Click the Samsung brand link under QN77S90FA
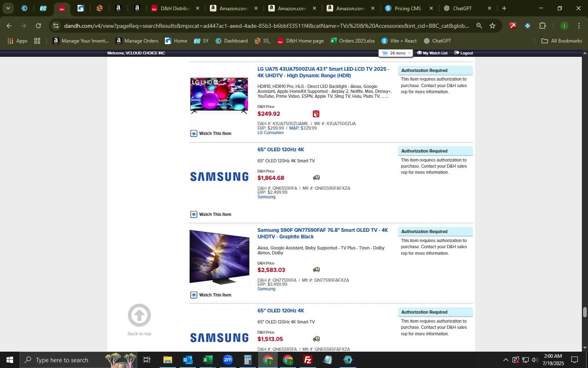The height and width of the screenshot is (368, 588). point(266,289)
